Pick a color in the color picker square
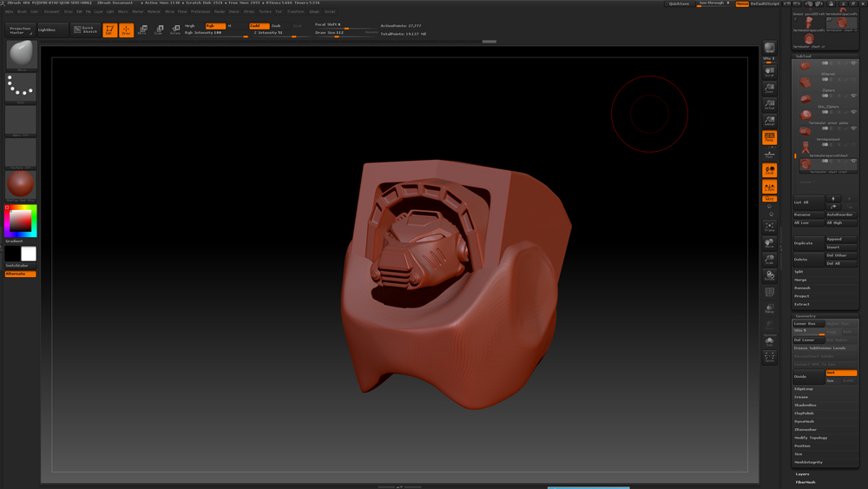 pos(20,221)
